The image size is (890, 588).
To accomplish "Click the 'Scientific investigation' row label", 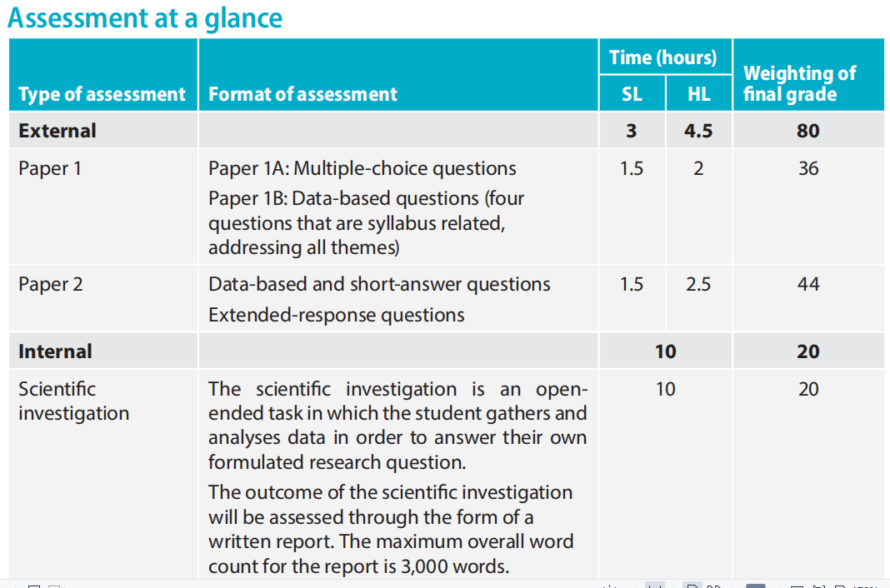I will point(74,401).
